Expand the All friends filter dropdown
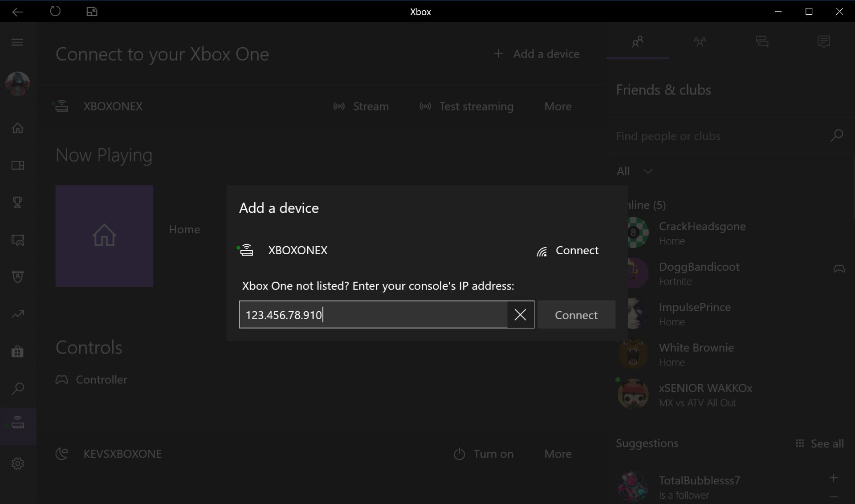 (x=635, y=171)
